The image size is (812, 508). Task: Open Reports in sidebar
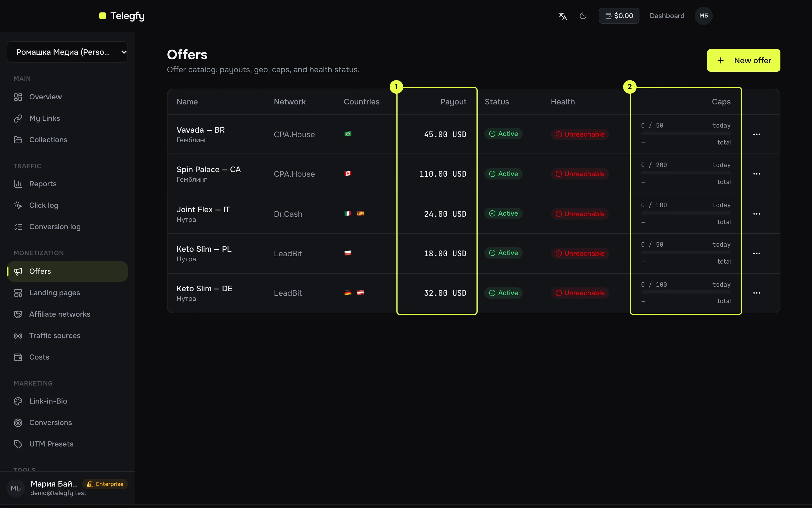click(67, 184)
